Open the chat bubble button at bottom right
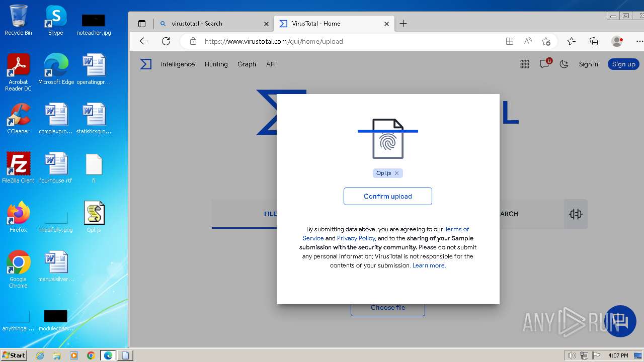Image resolution: width=644 pixels, height=362 pixels. tap(620, 321)
